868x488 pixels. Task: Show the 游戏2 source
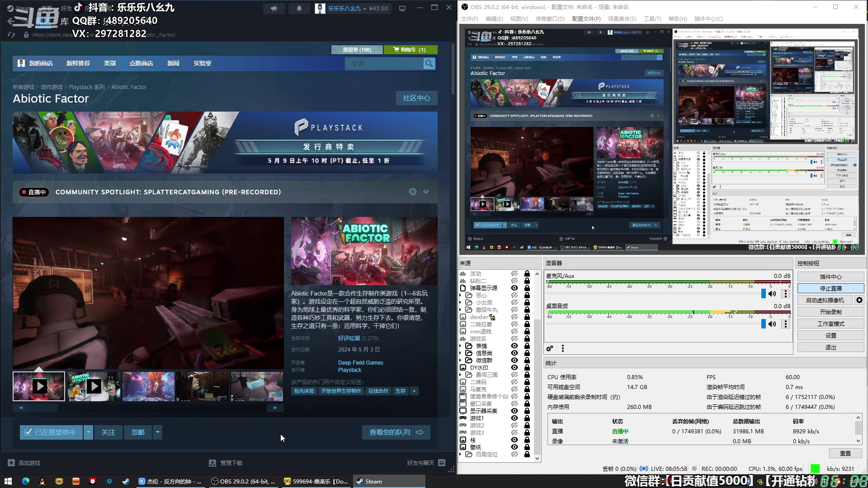coord(514,426)
